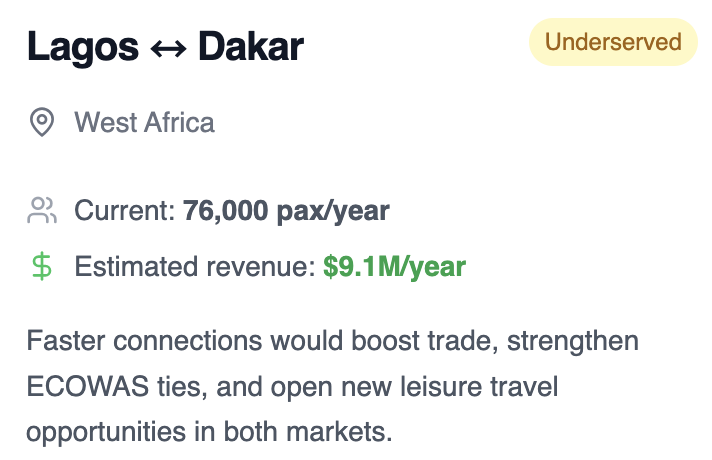The image size is (712, 460).
Task: Open the Lagos ↔ Dakar route heading
Action: [165, 46]
